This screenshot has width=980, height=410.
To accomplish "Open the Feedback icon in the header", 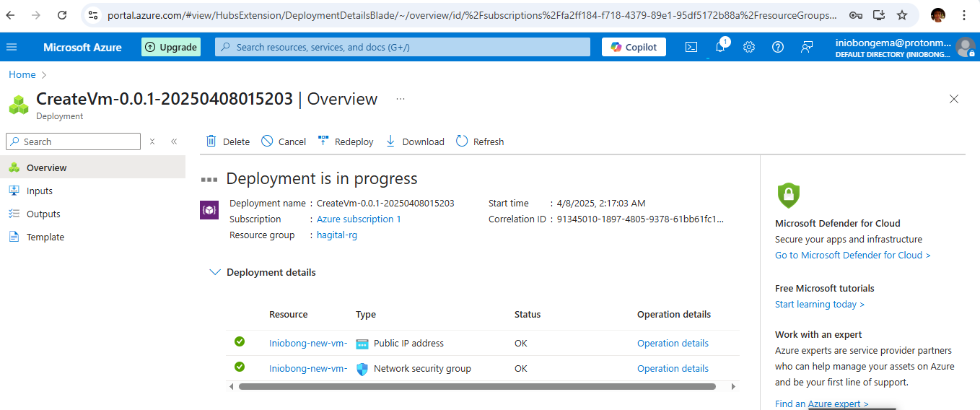I will pyautogui.click(x=807, y=47).
